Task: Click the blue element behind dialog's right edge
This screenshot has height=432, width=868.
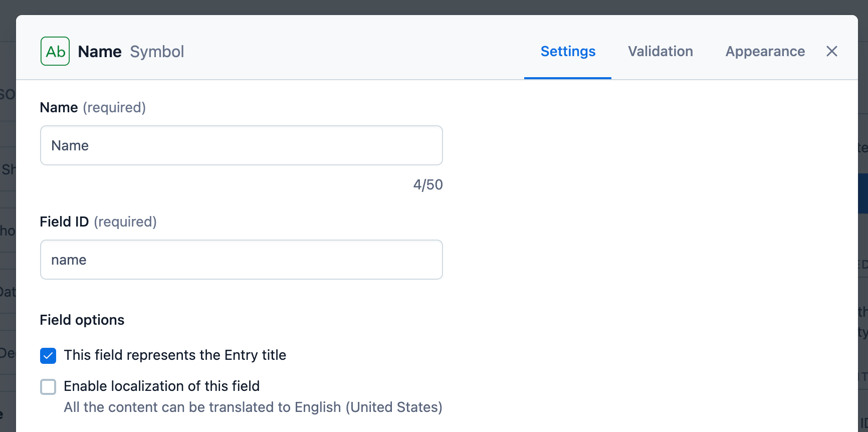Action: click(x=863, y=193)
